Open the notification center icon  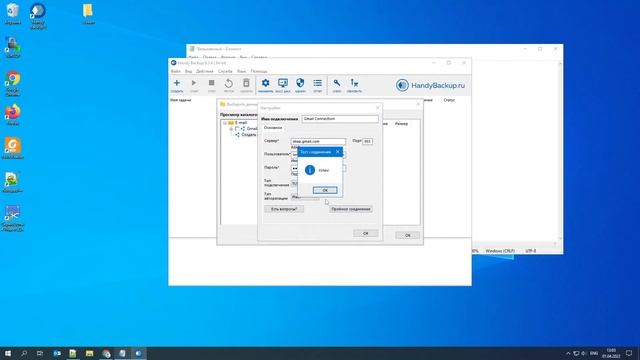pyautogui.click(x=629, y=353)
